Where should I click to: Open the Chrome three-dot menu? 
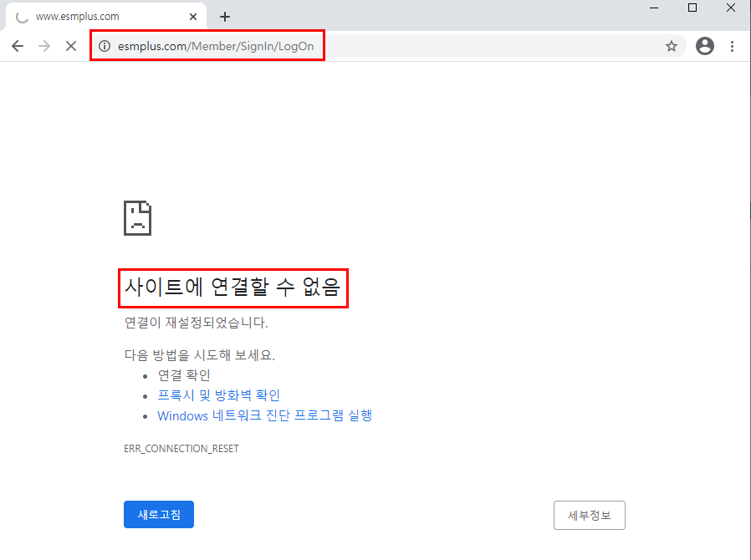pos(733,46)
